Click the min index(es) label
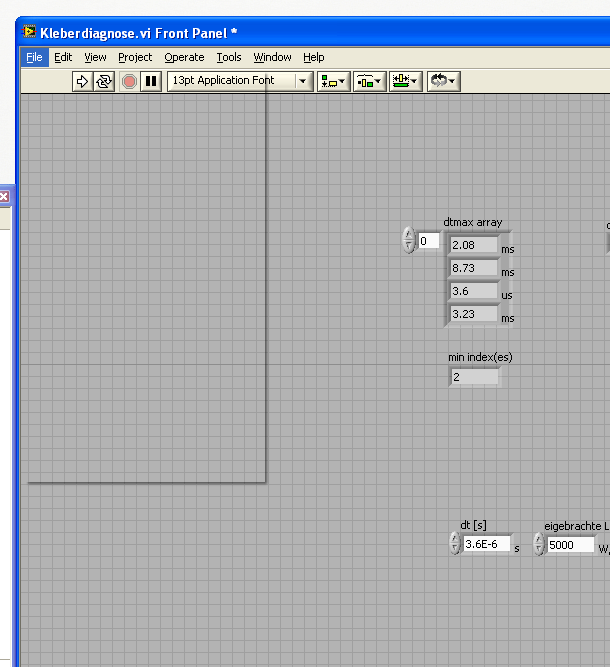Viewport: 610px width, 667px height. click(x=480, y=357)
